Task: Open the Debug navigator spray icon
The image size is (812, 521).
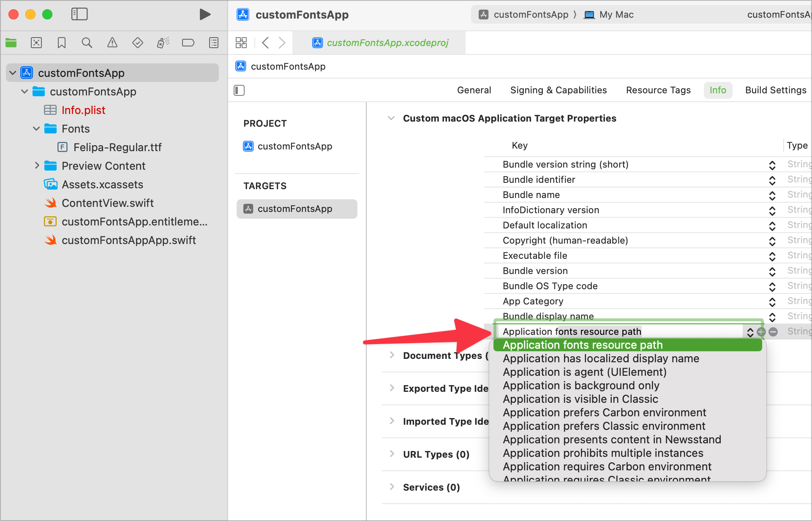Action: point(163,43)
